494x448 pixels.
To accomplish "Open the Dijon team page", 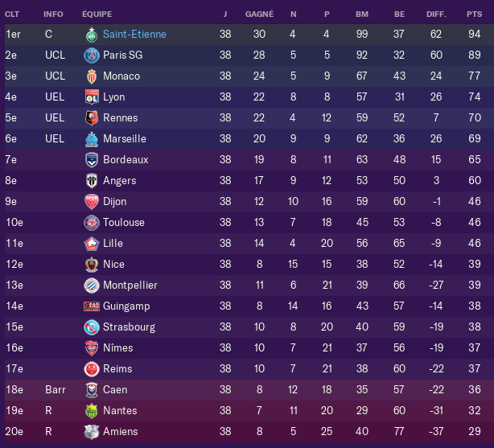I will [x=115, y=202].
